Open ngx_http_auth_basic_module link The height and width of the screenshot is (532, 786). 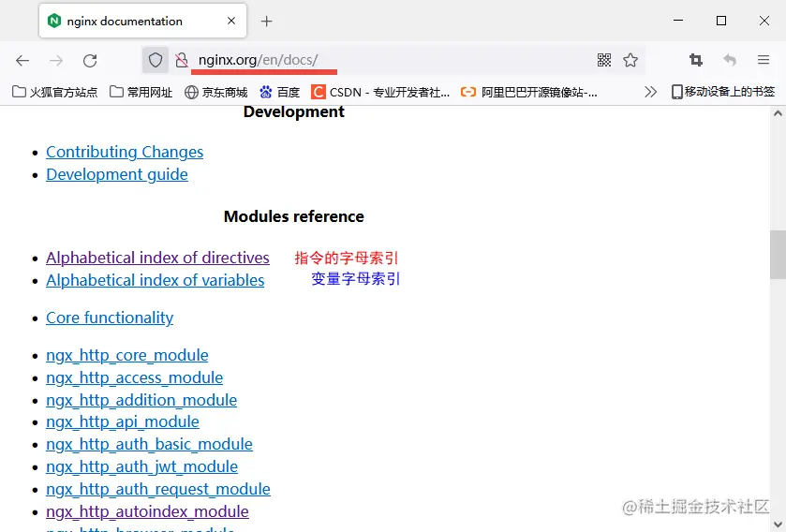coord(149,444)
